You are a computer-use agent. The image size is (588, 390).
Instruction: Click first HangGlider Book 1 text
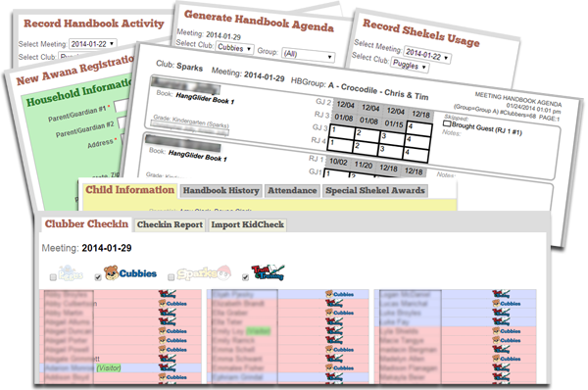[x=205, y=99]
